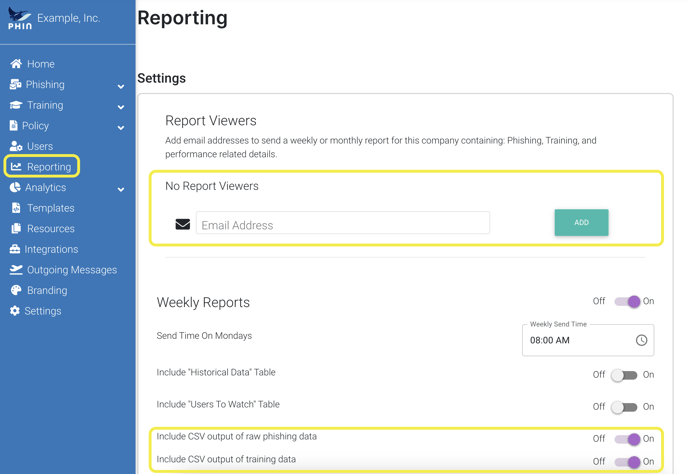The width and height of the screenshot is (688, 474).
Task: Click the Policy label in sidebar
Action: click(x=36, y=126)
